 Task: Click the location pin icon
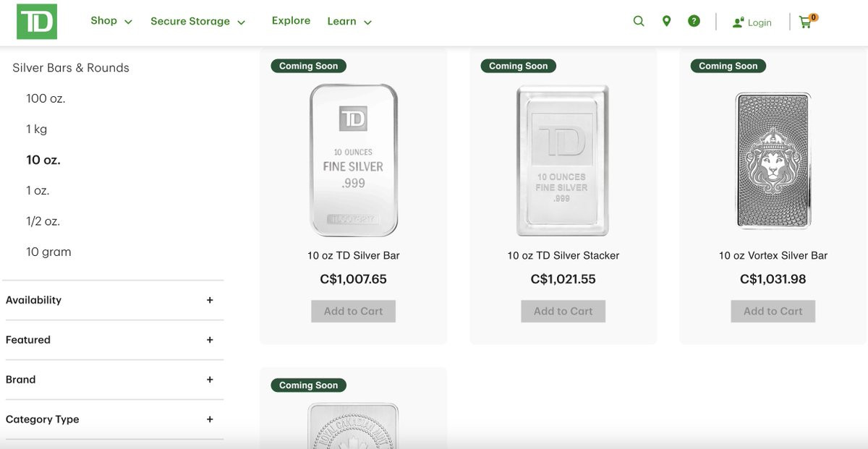tap(666, 22)
